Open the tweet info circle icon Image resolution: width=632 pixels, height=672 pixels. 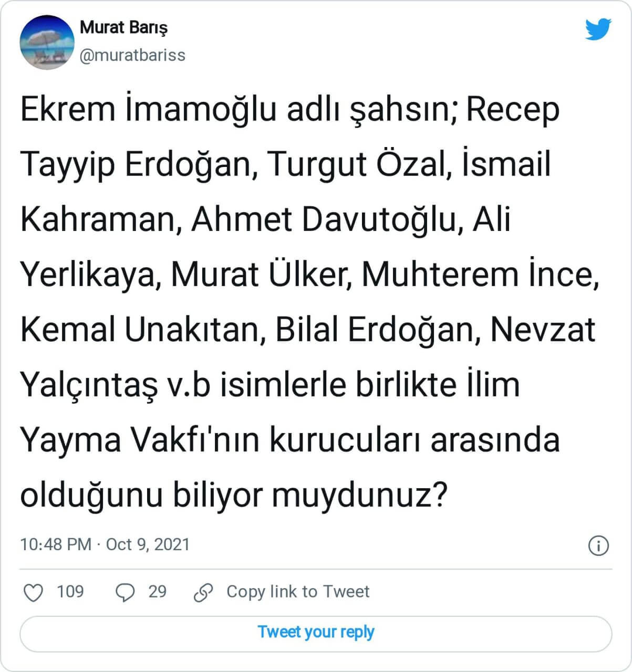click(x=598, y=545)
